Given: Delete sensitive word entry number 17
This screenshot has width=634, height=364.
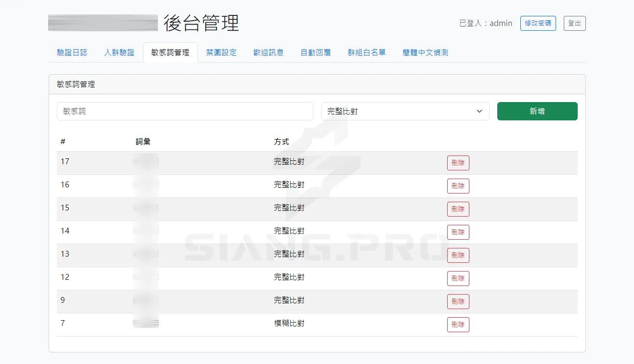Looking at the screenshot, I should click(458, 163).
